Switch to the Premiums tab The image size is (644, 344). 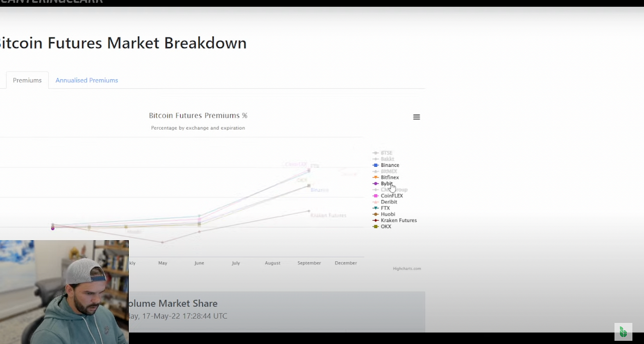click(27, 80)
